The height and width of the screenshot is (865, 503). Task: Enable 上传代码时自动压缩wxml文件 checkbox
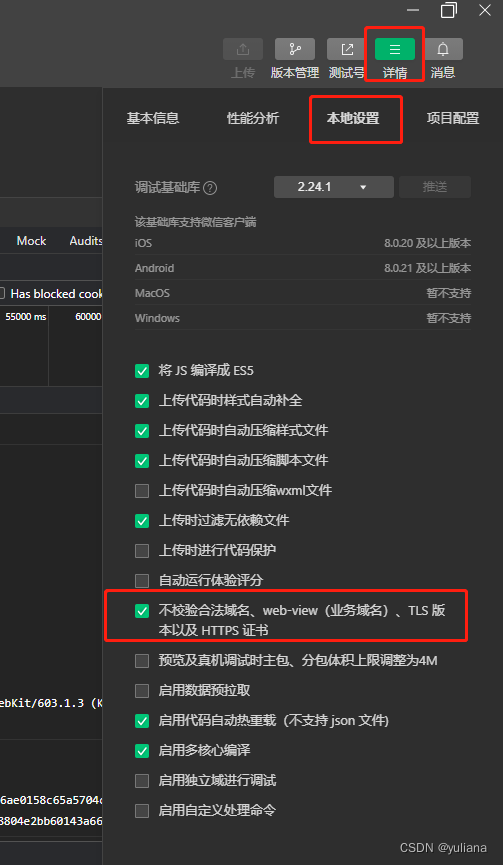(x=142, y=490)
